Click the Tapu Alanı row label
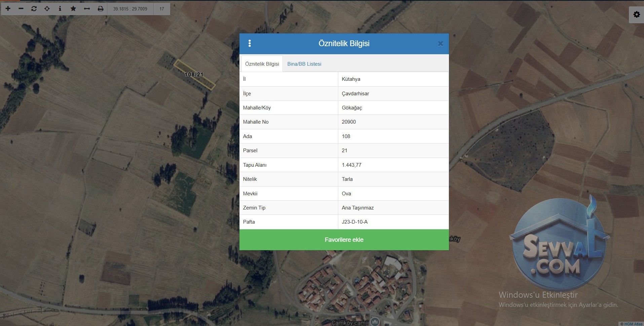Screen dimensions: 644x326 255,165
